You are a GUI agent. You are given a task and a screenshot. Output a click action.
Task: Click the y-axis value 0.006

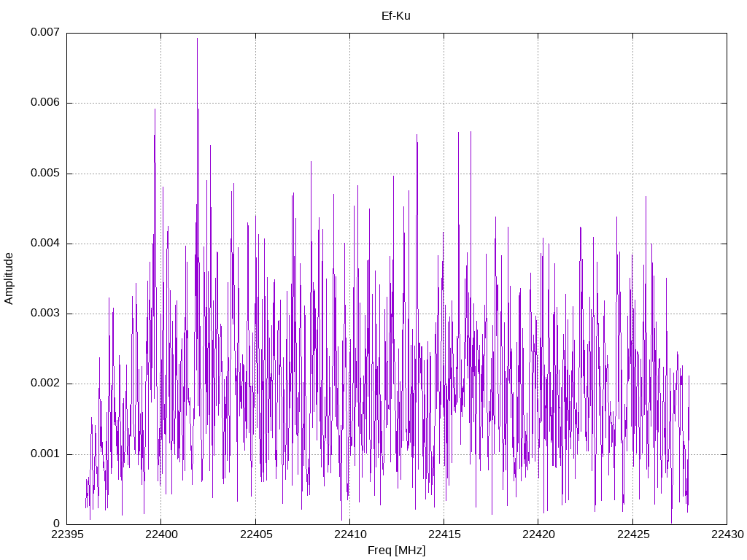pos(45,103)
